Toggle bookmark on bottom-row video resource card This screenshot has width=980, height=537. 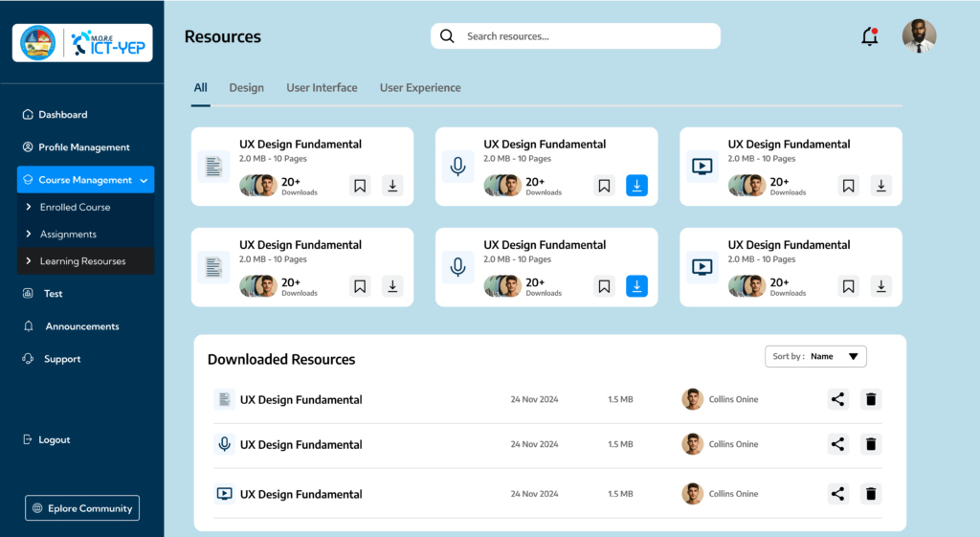point(848,286)
